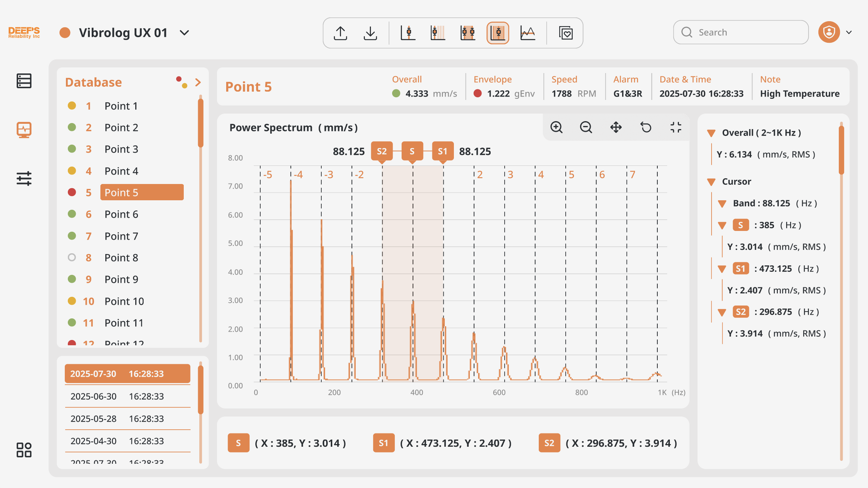Exit fullscreen with the collapse icon
This screenshot has width=868, height=488.
676,127
